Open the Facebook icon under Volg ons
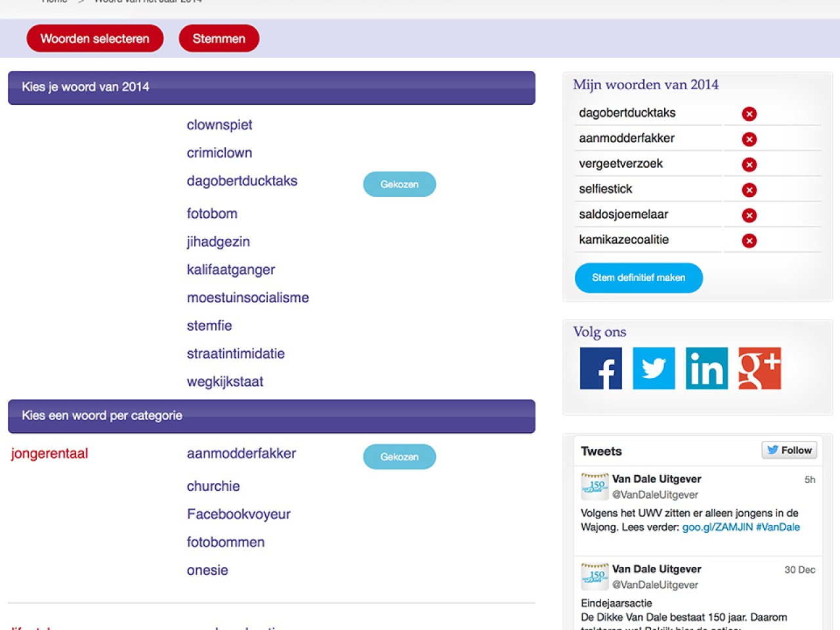 pos(600,369)
